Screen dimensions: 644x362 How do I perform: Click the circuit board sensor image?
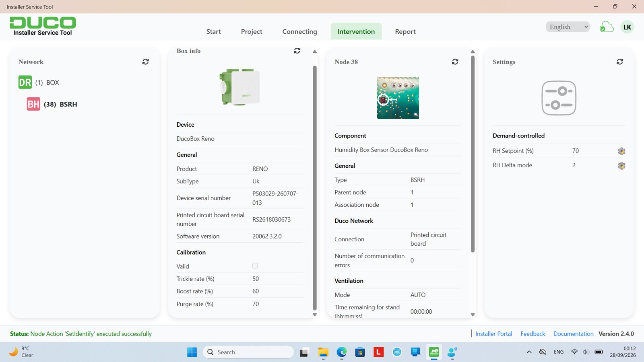click(398, 98)
